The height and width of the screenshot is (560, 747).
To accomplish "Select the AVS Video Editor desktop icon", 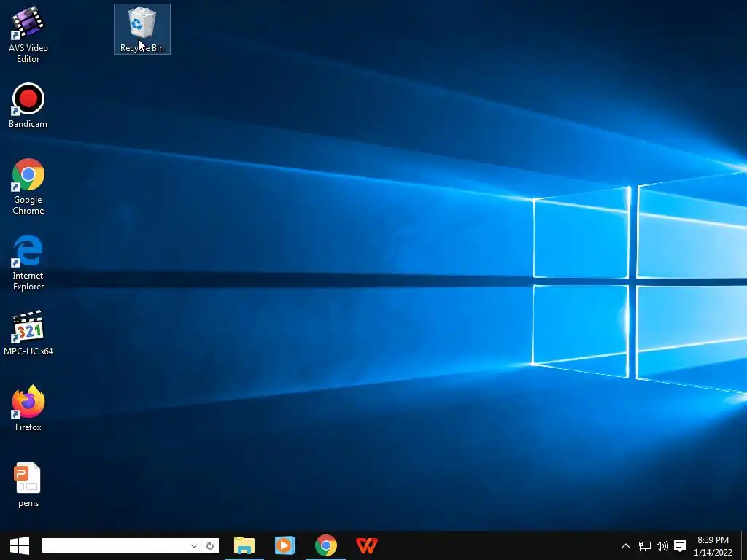I will pos(28,35).
